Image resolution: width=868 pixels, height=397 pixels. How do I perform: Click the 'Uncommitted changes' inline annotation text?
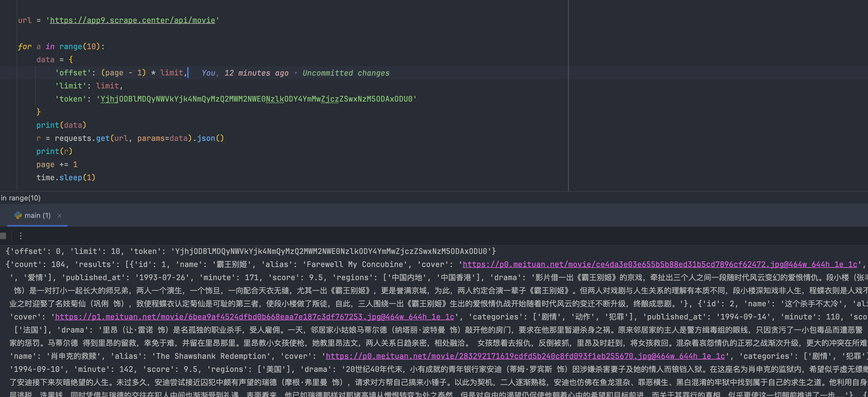346,73
